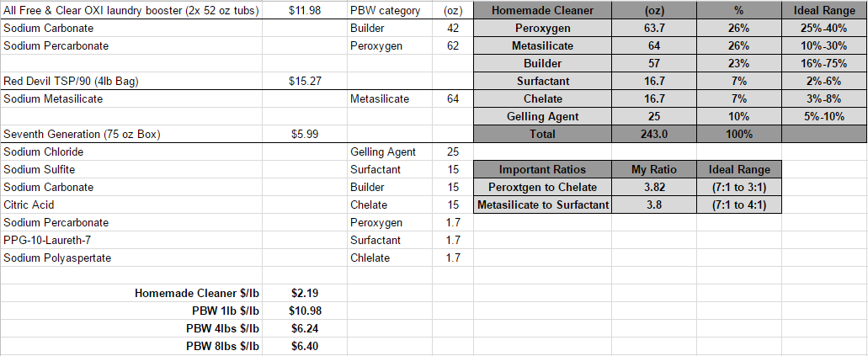Click the Gelling Agent ideal range 5%-10%
This screenshot has height=356, width=868.
(x=823, y=117)
